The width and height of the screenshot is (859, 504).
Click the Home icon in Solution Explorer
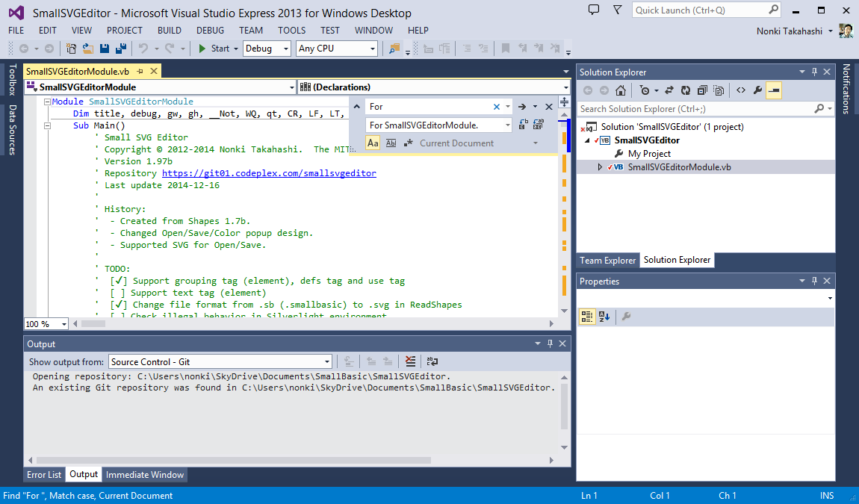[x=621, y=90]
